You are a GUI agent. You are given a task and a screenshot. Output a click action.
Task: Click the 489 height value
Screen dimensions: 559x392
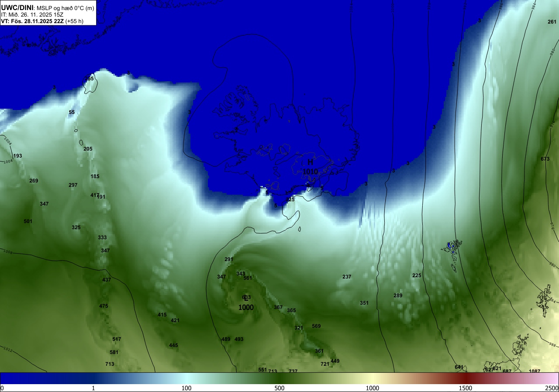tap(226, 339)
